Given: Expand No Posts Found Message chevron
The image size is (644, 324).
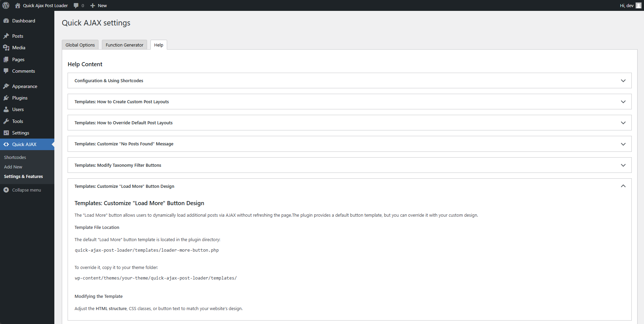Looking at the screenshot, I should pos(623,144).
